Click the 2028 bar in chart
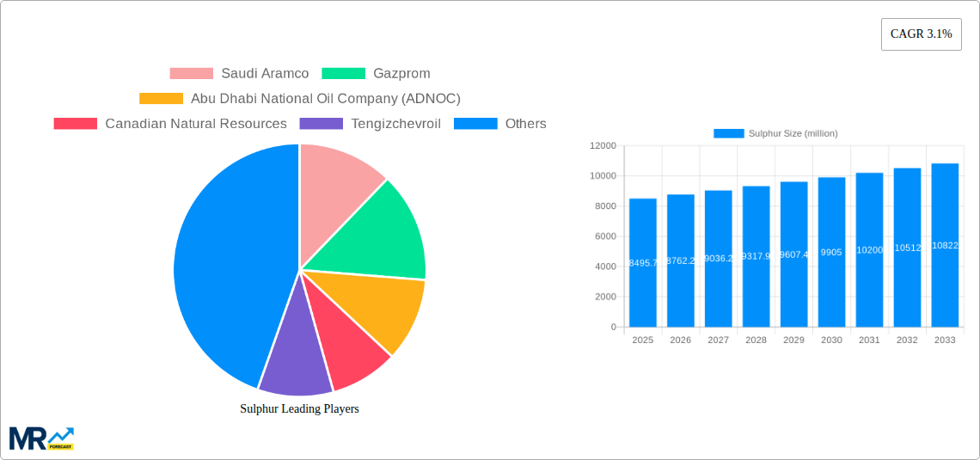 pyautogui.click(x=756, y=256)
